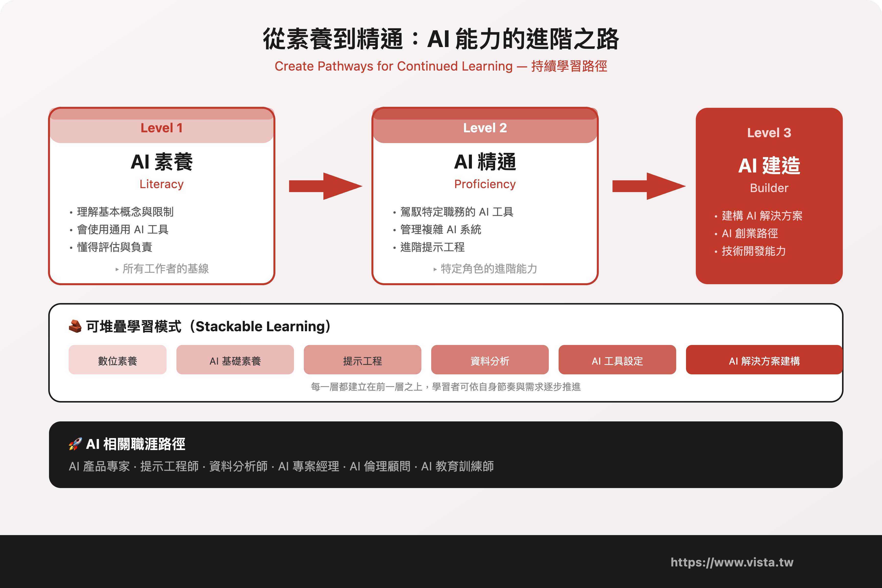
Task: Click the triangle marker before 所有工作者的基線
Action: click(x=117, y=269)
